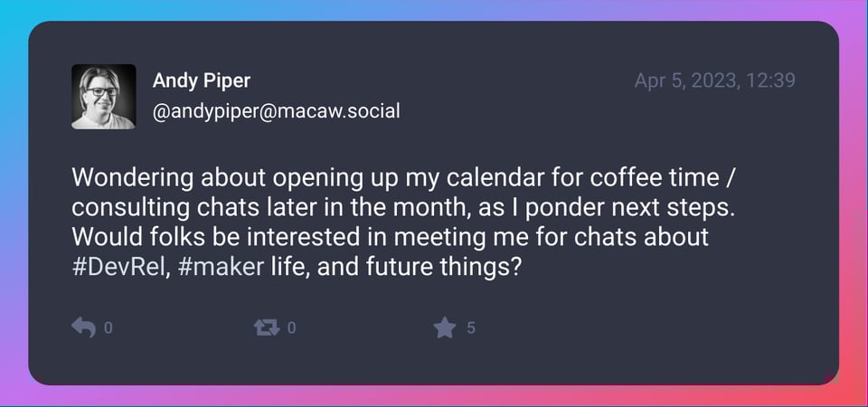Click the words 'life, and future things?'
868x407 pixels.
tap(396, 267)
